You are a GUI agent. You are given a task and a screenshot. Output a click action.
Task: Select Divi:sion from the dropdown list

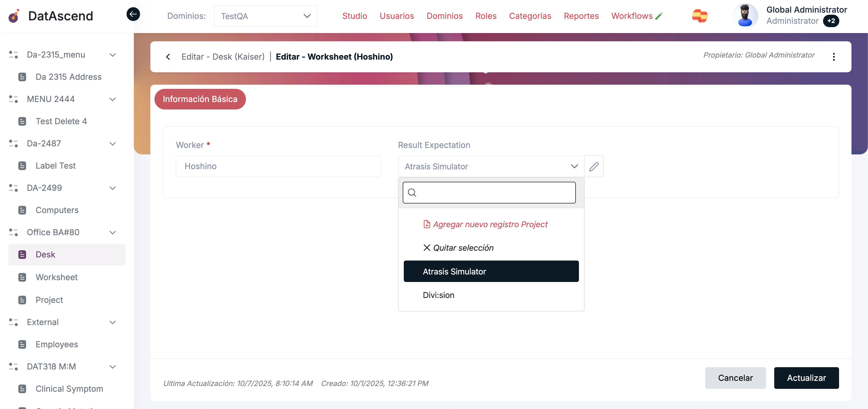click(438, 295)
